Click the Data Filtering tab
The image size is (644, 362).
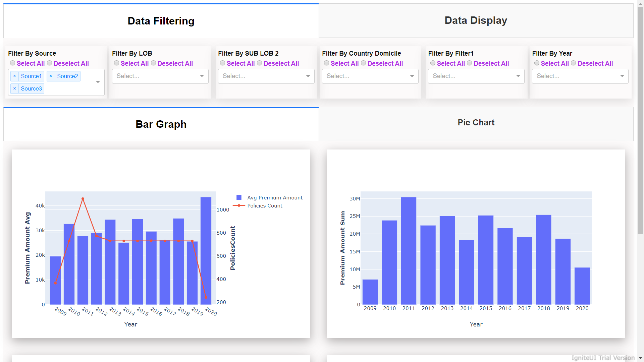(x=161, y=21)
